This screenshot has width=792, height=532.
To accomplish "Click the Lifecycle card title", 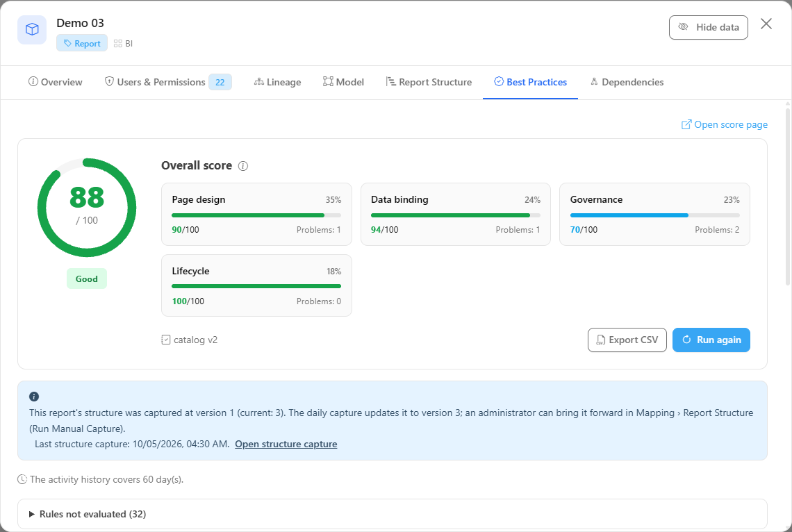I will point(190,271).
